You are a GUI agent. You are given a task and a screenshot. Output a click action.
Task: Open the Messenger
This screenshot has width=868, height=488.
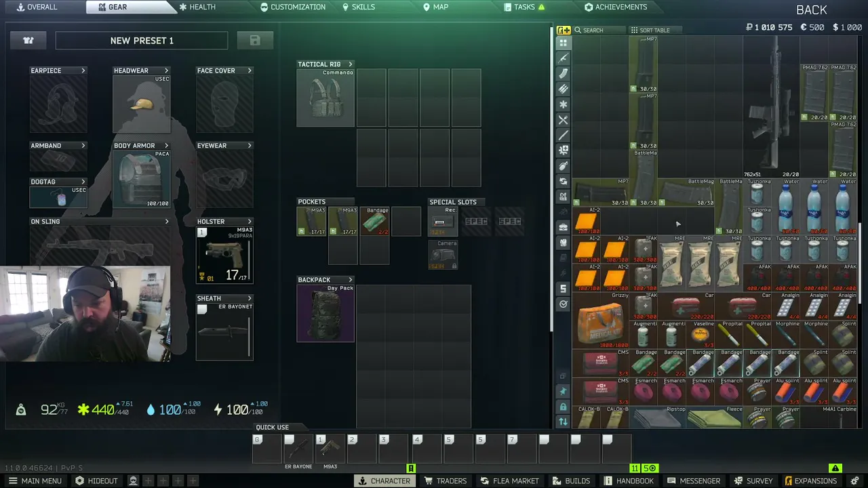tap(693, 481)
